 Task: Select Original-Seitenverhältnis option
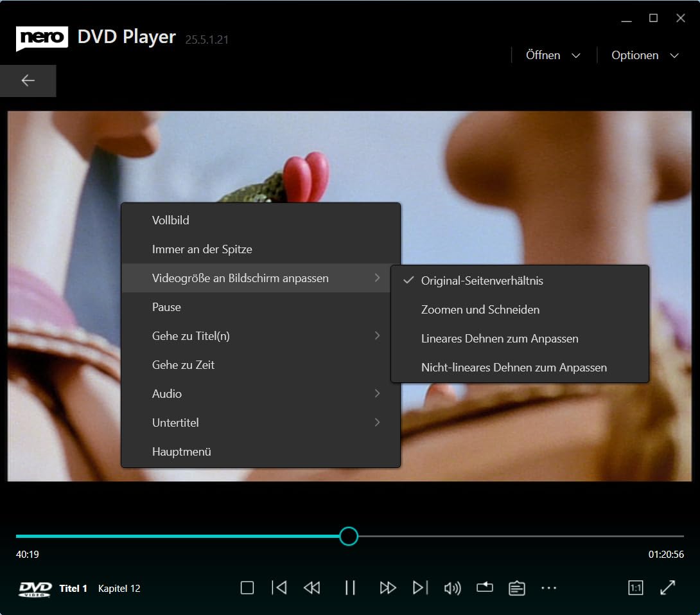click(x=520, y=281)
